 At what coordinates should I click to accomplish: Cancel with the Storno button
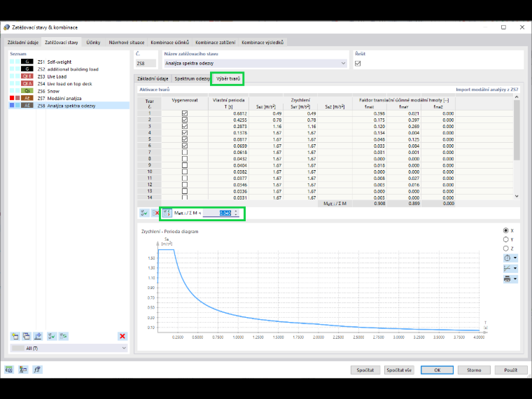click(x=474, y=370)
